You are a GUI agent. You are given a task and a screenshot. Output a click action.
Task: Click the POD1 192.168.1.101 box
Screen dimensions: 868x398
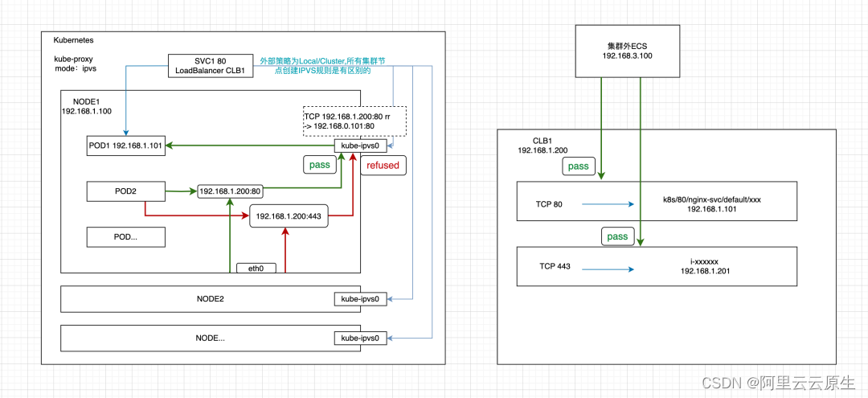126,146
